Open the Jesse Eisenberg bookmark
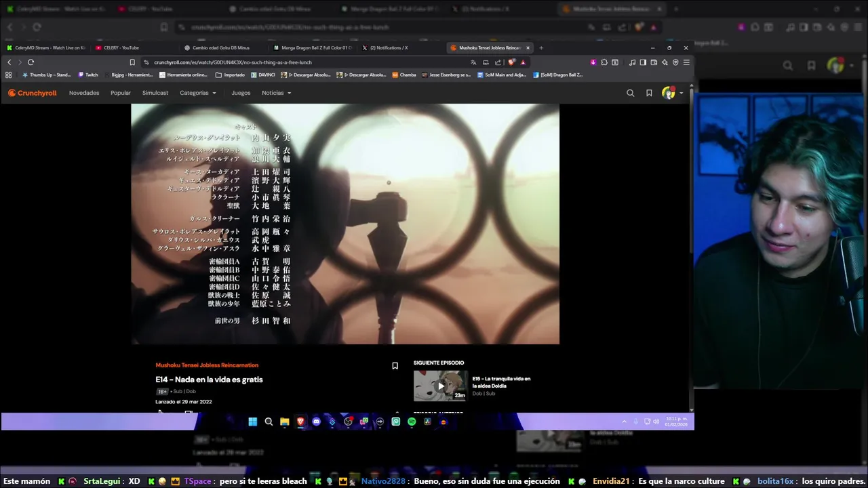Screen dimensions: 868x488 coord(446,75)
